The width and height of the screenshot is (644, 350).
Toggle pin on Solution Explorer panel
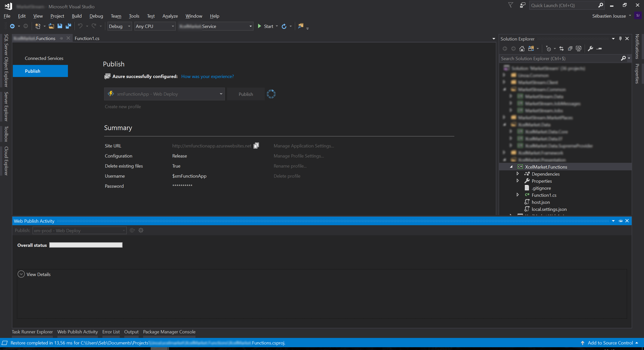tap(620, 39)
